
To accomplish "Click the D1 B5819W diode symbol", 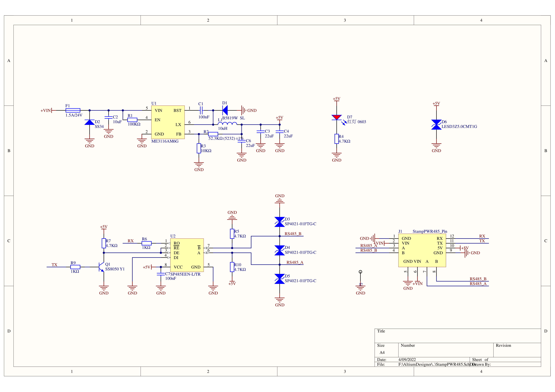I will pos(225,110).
